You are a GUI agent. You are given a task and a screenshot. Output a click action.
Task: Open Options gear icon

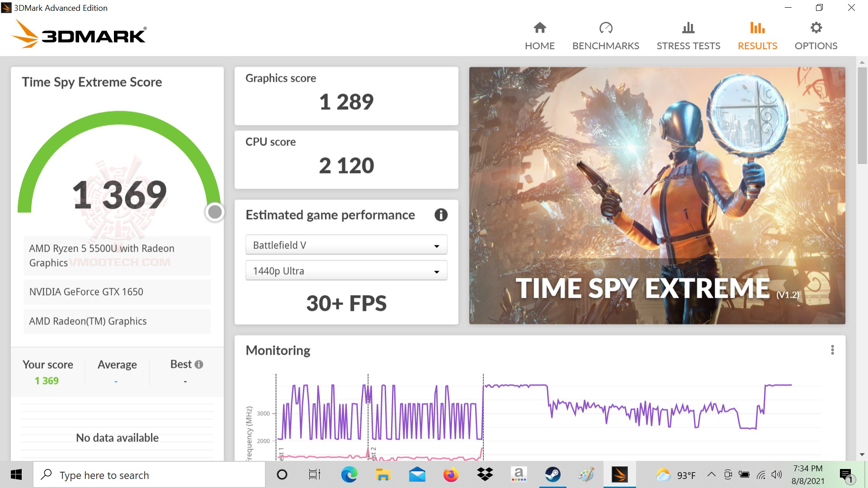coord(816,28)
